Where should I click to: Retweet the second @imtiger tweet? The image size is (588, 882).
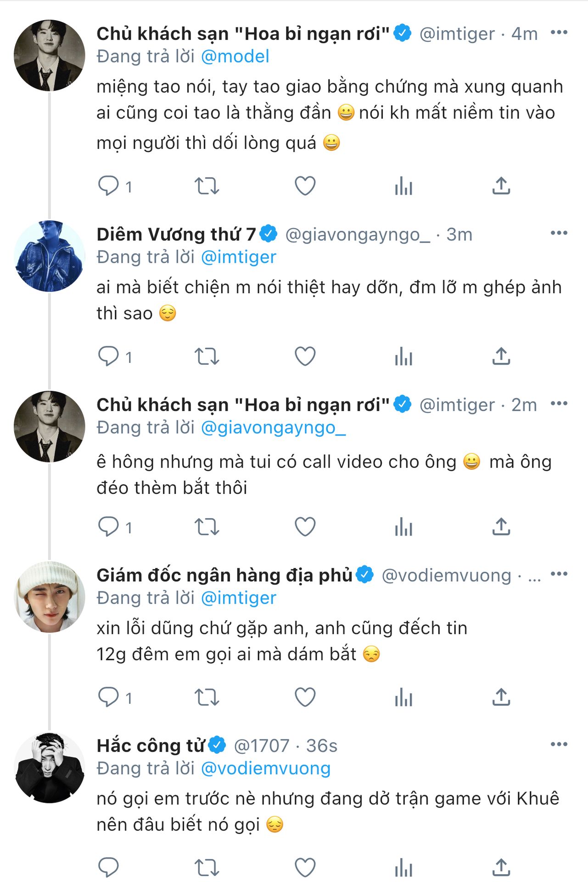(x=207, y=527)
